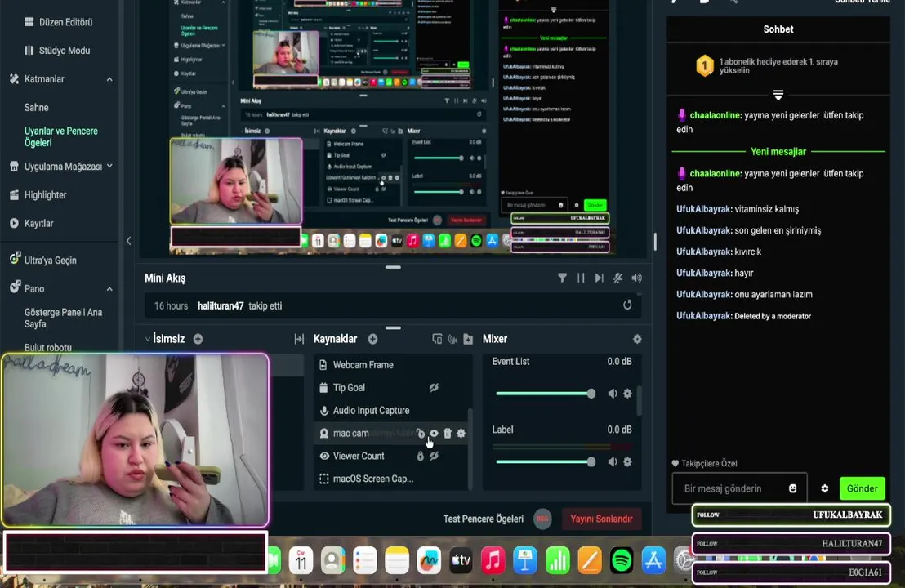Open mac cam source settings
The image size is (905, 588).
point(461,434)
